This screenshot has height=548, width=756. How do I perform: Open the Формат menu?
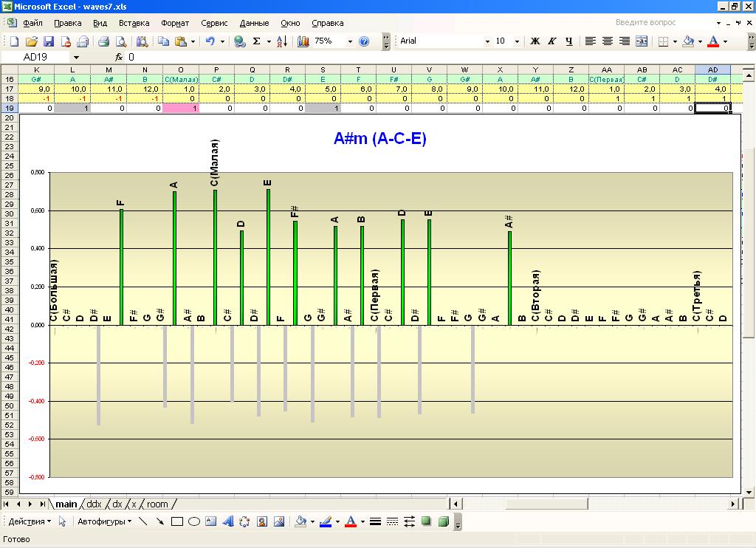coord(175,23)
